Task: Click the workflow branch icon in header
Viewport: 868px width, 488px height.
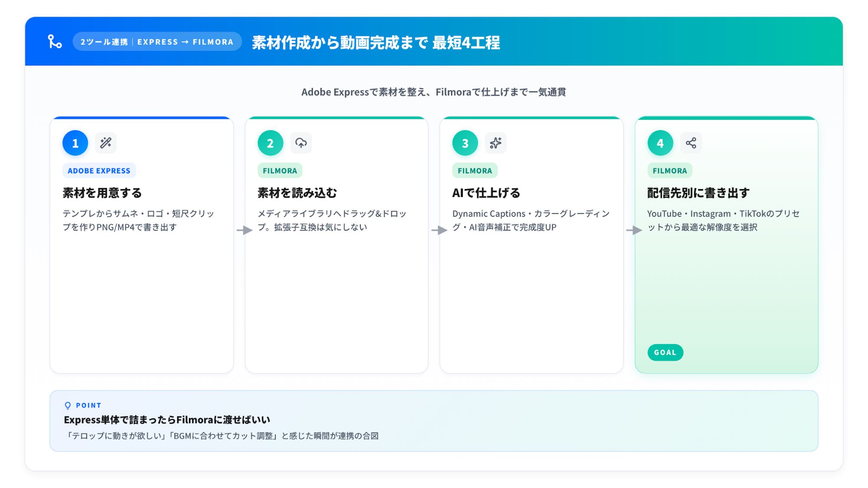Action: (55, 42)
